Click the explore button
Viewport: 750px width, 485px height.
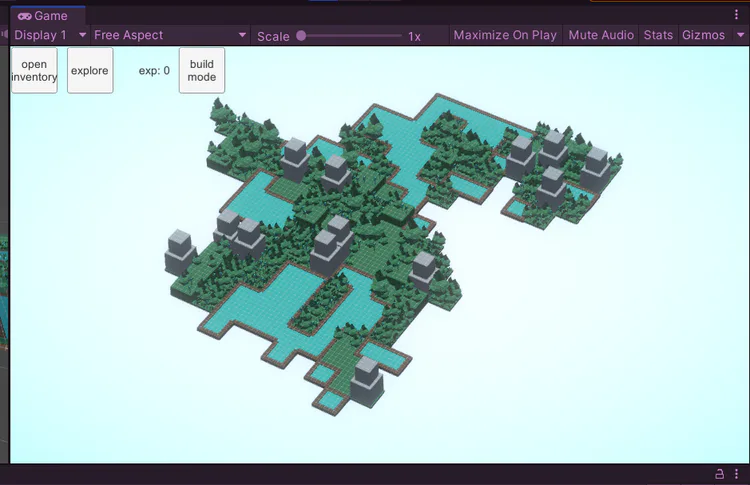(90, 70)
